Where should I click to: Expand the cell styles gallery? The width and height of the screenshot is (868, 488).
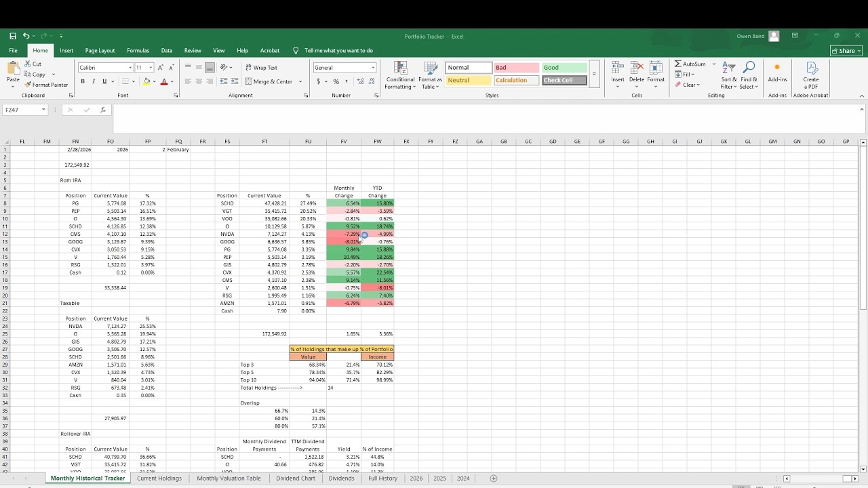click(595, 74)
